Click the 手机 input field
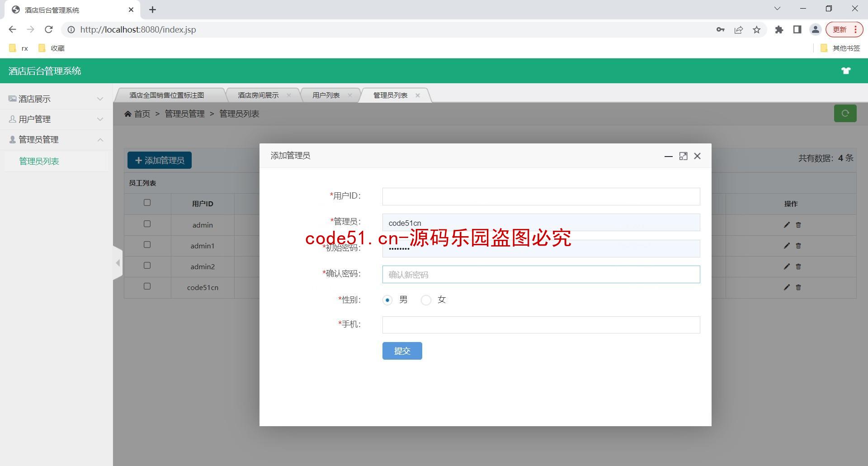This screenshot has width=868, height=466. point(541,325)
